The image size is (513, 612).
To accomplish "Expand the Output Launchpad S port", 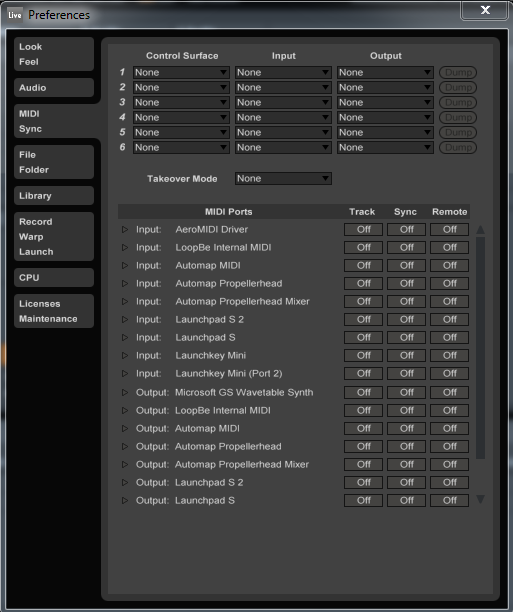I will pyautogui.click(x=125, y=500).
